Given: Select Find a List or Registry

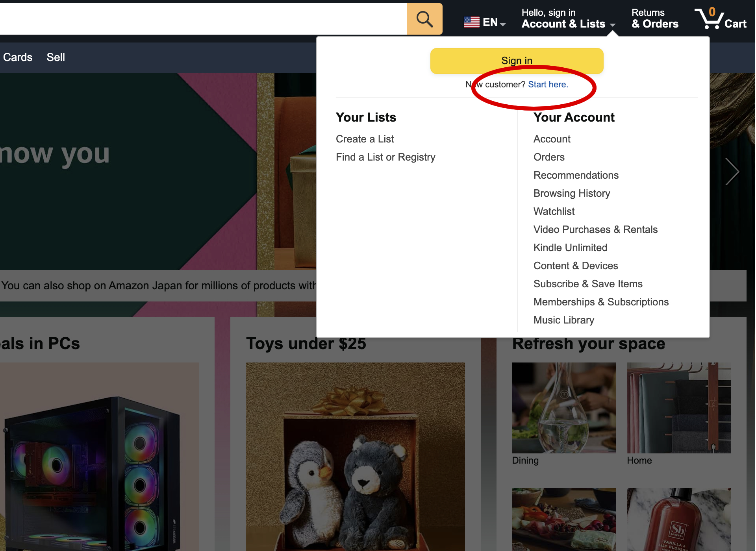Looking at the screenshot, I should pyautogui.click(x=385, y=157).
